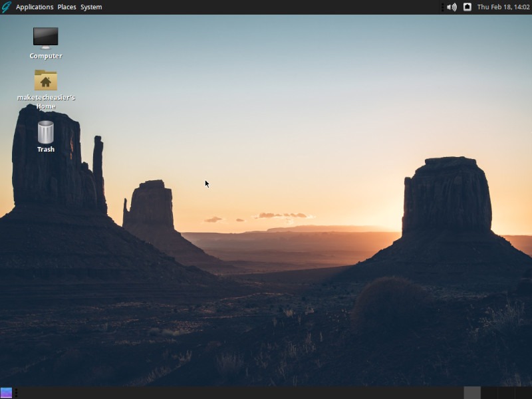This screenshot has height=399, width=532.
Task: Open the Places menu
Action: click(x=66, y=7)
